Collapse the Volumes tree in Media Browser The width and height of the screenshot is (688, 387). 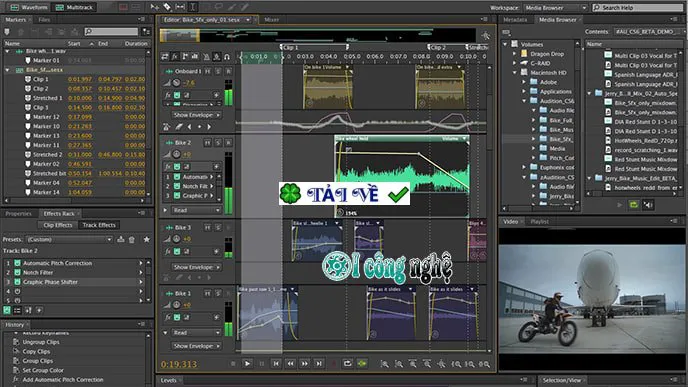point(505,44)
